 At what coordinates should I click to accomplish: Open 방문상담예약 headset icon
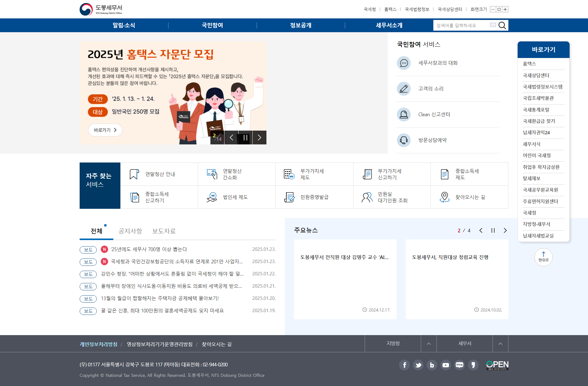pyautogui.click(x=404, y=140)
